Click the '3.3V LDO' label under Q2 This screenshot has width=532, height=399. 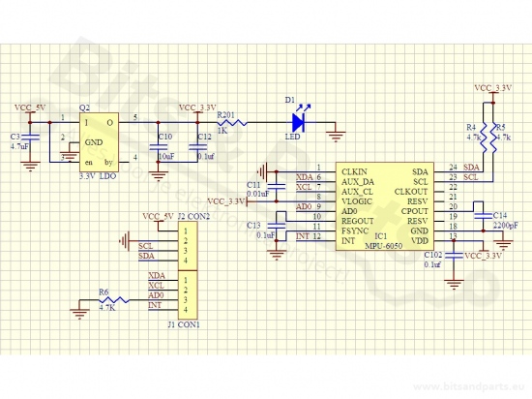coord(98,176)
